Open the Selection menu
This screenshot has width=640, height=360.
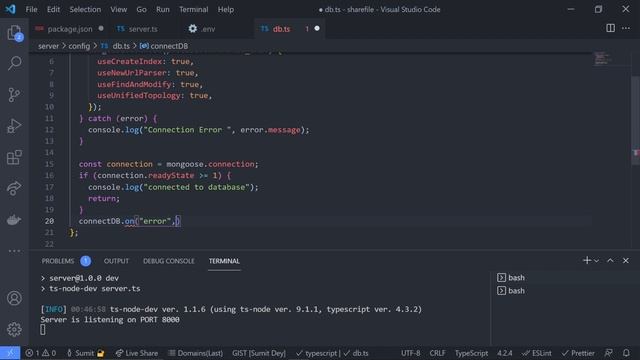[x=85, y=9]
